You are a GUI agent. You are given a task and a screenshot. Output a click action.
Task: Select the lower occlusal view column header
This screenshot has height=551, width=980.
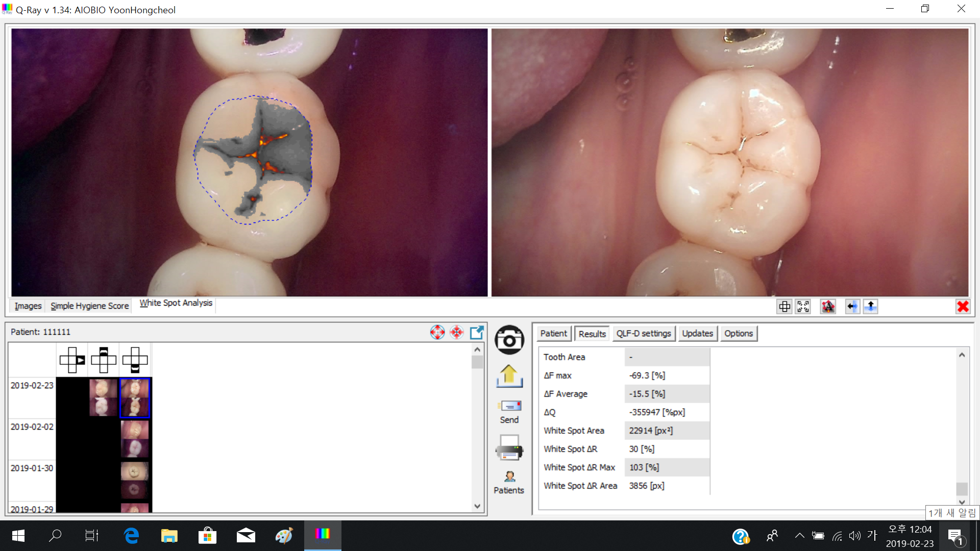[135, 360]
